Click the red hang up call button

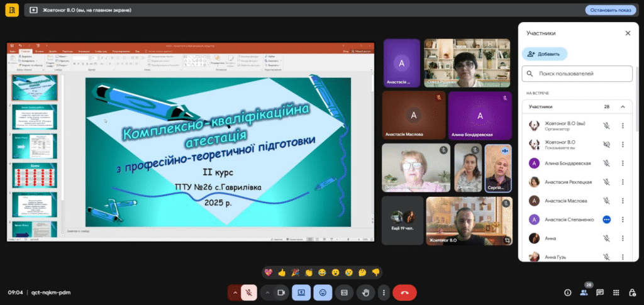404,292
